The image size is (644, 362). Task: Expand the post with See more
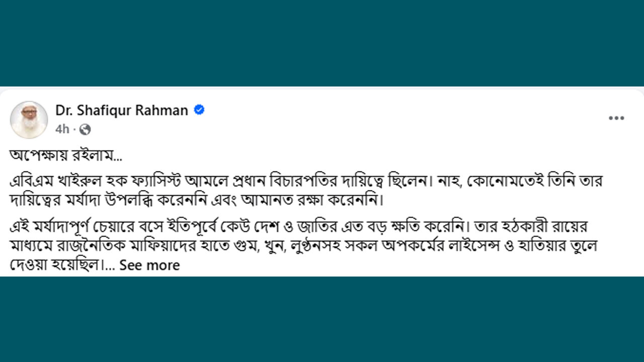pyautogui.click(x=149, y=265)
